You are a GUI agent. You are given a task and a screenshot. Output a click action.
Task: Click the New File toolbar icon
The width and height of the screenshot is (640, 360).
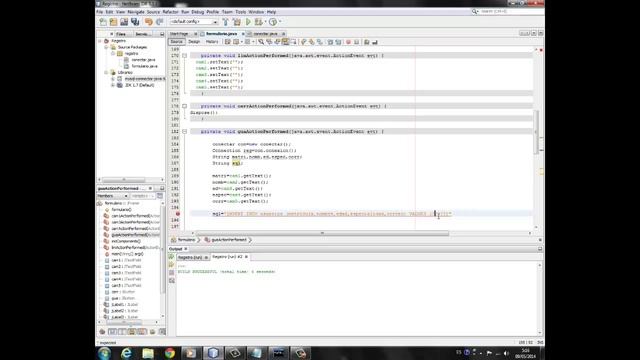103,22
